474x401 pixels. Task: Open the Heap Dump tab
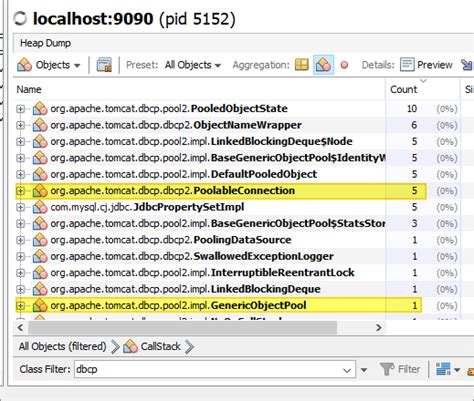tap(45, 43)
